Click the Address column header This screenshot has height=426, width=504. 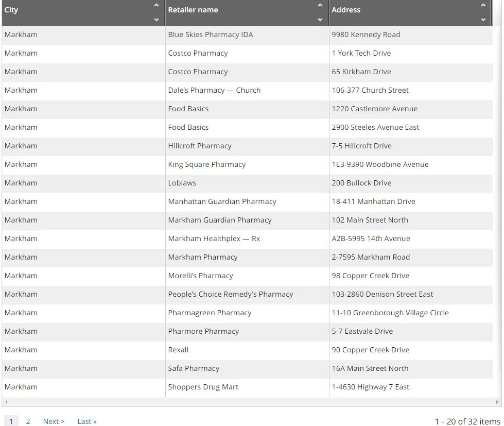pyautogui.click(x=410, y=12)
